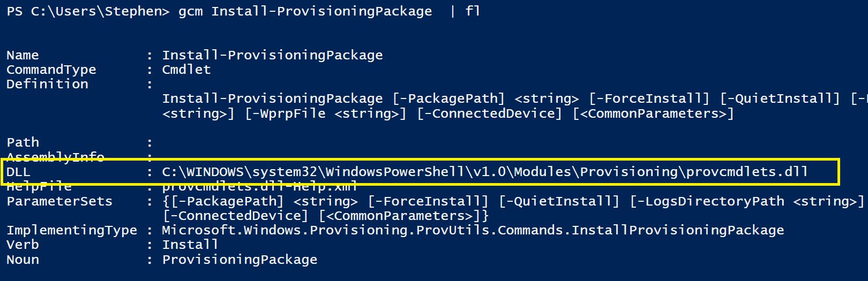This screenshot has width=868, height=281.
Task: Click Install-ProvisioningPackage in the command line
Action: pyautogui.click(x=321, y=11)
